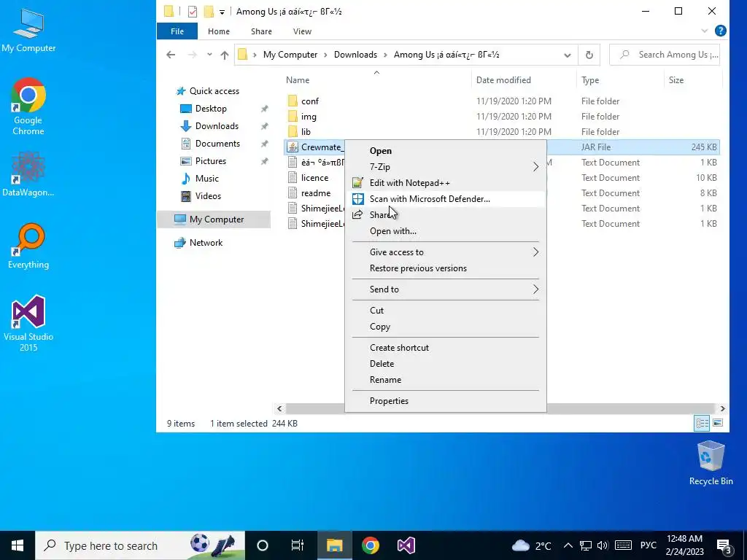Choose Rename from context menu
Screen dimensions: 747x560
coord(445,379)
